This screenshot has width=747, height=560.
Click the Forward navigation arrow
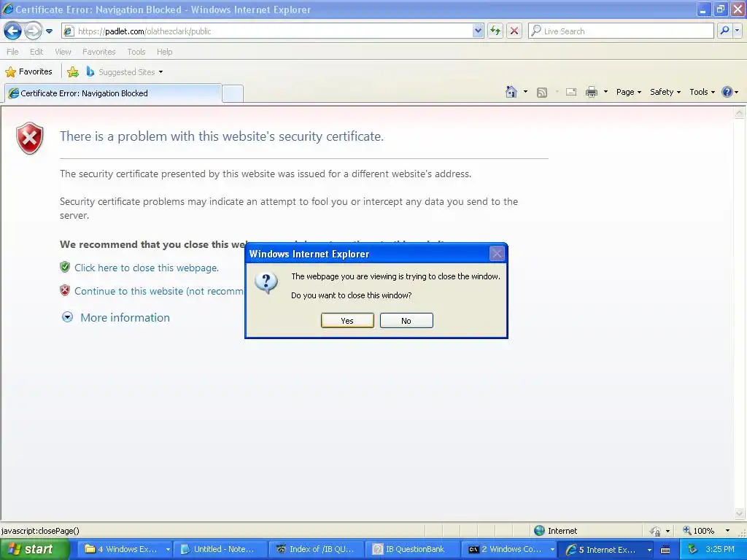(x=33, y=31)
